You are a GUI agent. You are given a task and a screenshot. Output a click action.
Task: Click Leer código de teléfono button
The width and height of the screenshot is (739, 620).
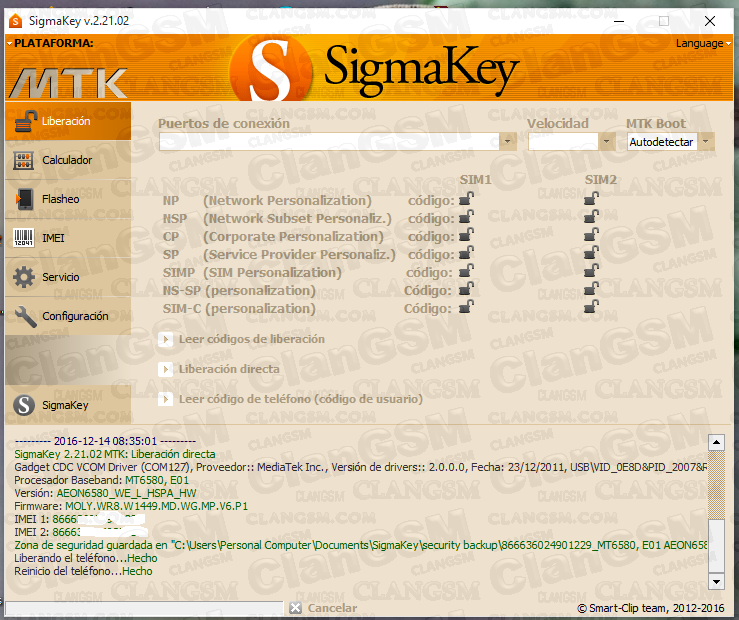[291, 400]
